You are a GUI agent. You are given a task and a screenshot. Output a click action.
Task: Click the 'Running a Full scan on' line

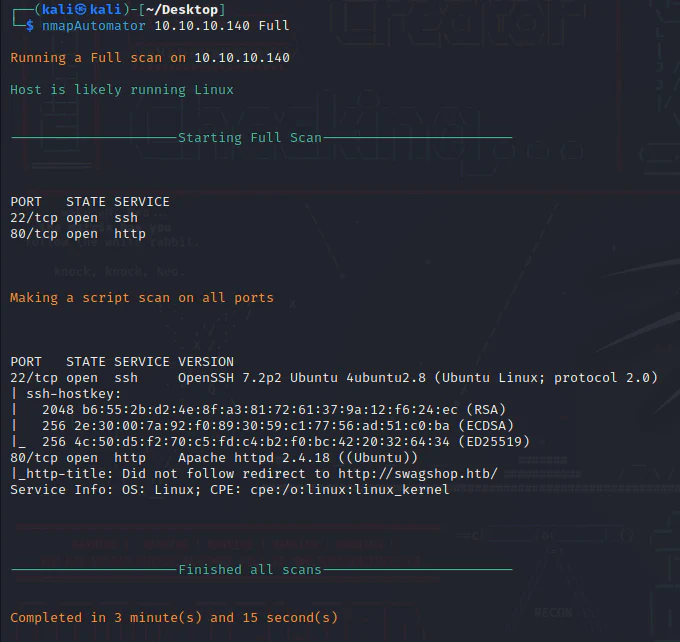coord(150,58)
